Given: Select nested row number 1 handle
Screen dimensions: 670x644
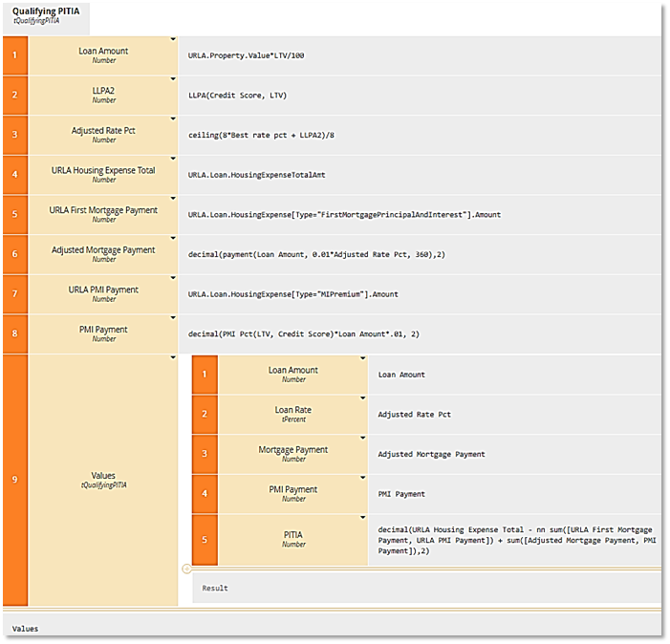Looking at the screenshot, I should [205, 375].
